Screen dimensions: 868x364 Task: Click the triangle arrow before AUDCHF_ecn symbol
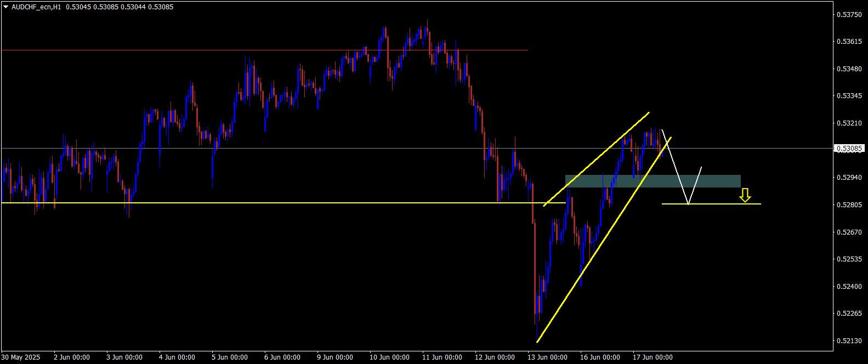point(6,7)
